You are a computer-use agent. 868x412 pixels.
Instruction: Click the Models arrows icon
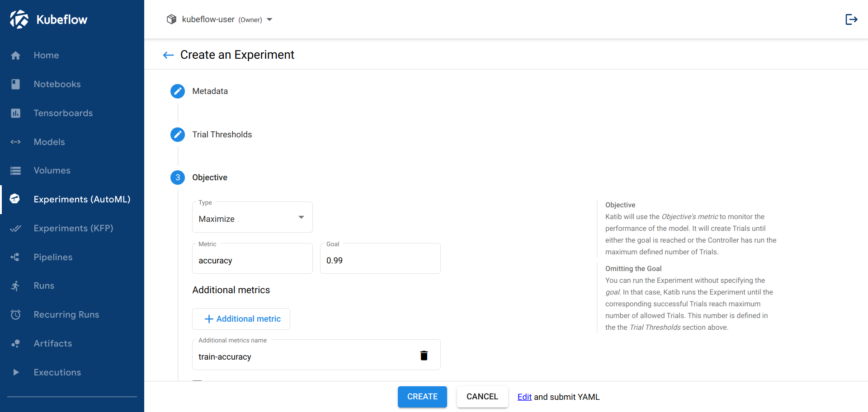16,142
